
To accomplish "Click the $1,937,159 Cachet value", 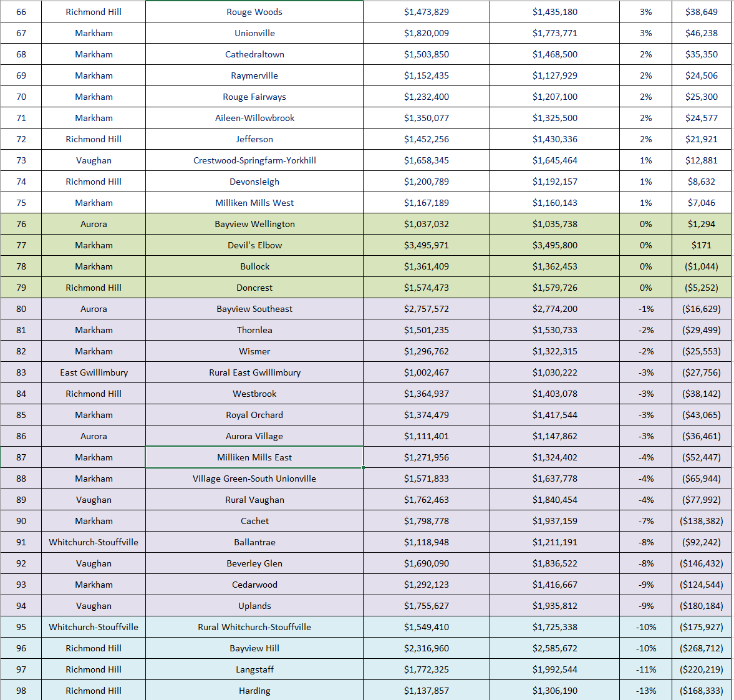I will pyautogui.click(x=555, y=521).
